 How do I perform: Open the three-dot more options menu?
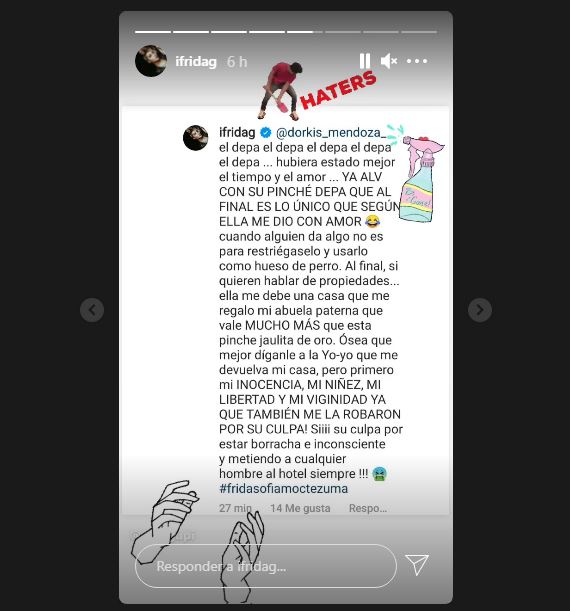coord(417,61)
